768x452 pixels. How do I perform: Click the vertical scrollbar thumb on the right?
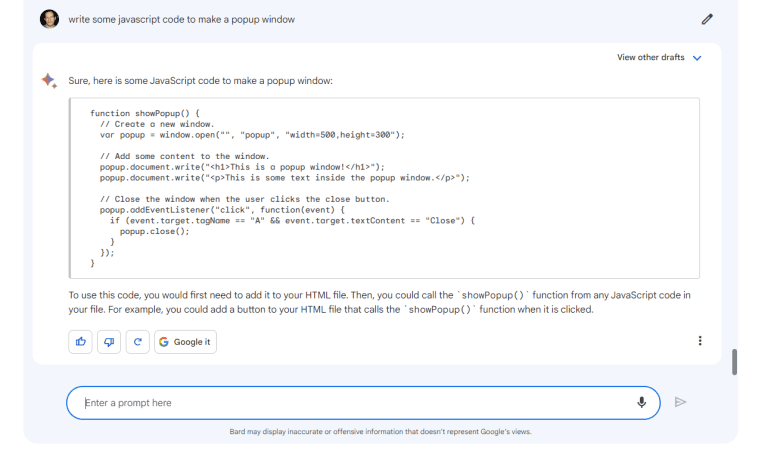click(x=735, y=362)
